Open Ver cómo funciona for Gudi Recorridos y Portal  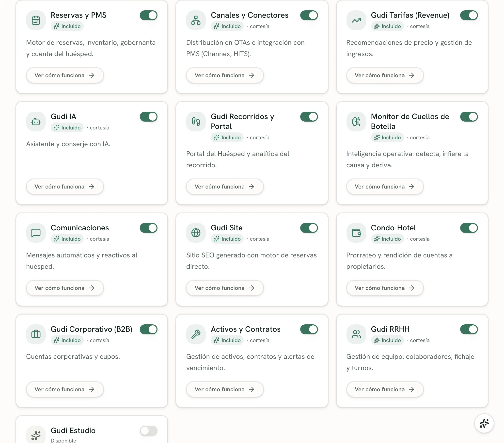[x=225, y=187]
